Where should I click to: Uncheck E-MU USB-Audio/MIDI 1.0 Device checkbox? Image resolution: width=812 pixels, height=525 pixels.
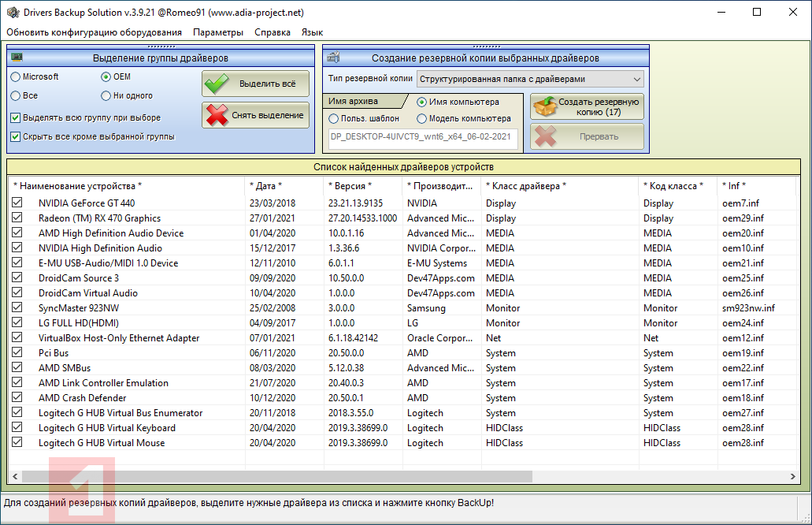17,262
